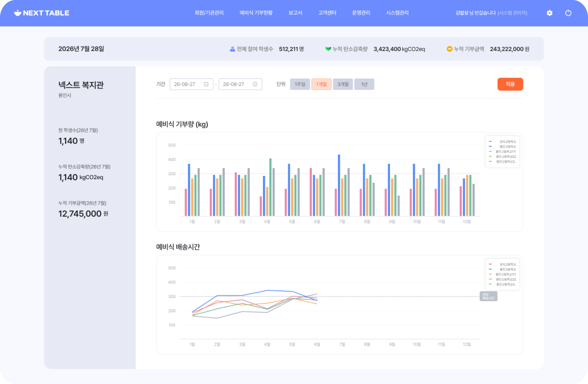Click the 예비식 배송시간 chart heading
588x384 pixels.
(x=178, y=247)
